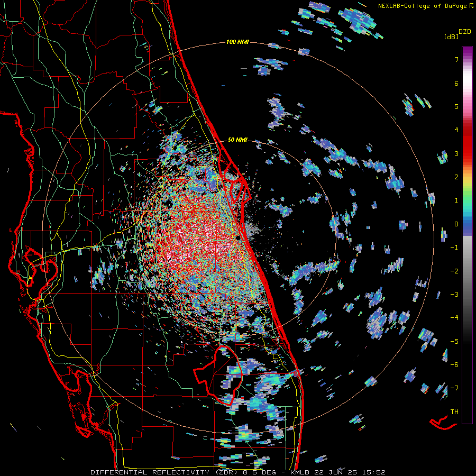Click the 0.5 DEG elevation text

[259, 472]
